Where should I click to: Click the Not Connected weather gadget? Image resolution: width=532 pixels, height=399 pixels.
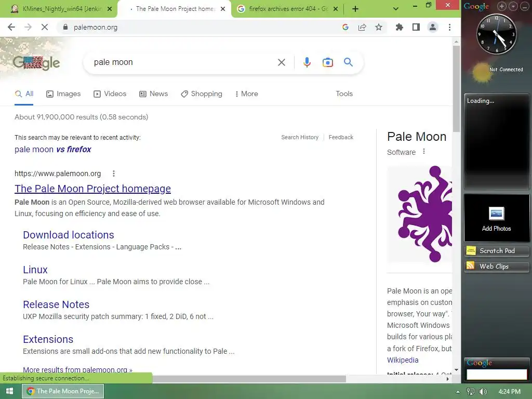(x=497, y=72)
